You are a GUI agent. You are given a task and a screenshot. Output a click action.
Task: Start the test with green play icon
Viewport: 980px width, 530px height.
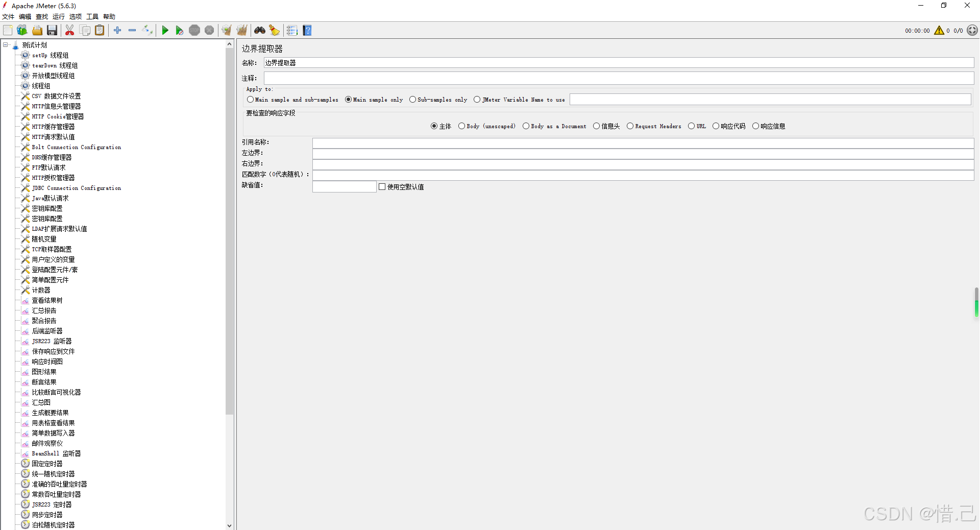(x=165, y=31)
